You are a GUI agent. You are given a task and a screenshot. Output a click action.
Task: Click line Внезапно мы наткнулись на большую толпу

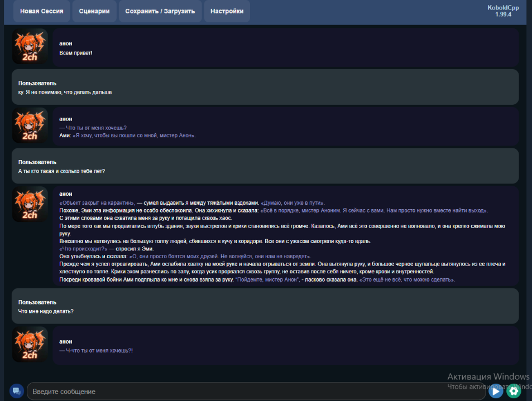[215, 241]
